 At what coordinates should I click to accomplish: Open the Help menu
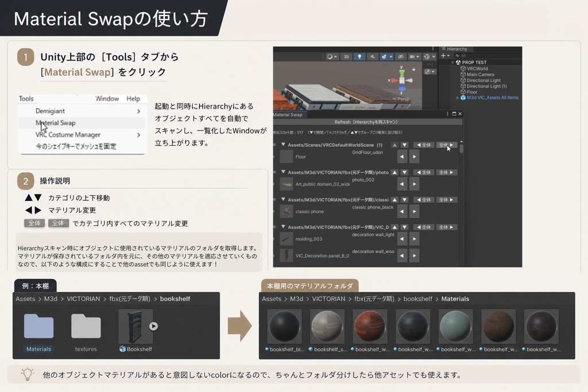[x=133, y=99]
